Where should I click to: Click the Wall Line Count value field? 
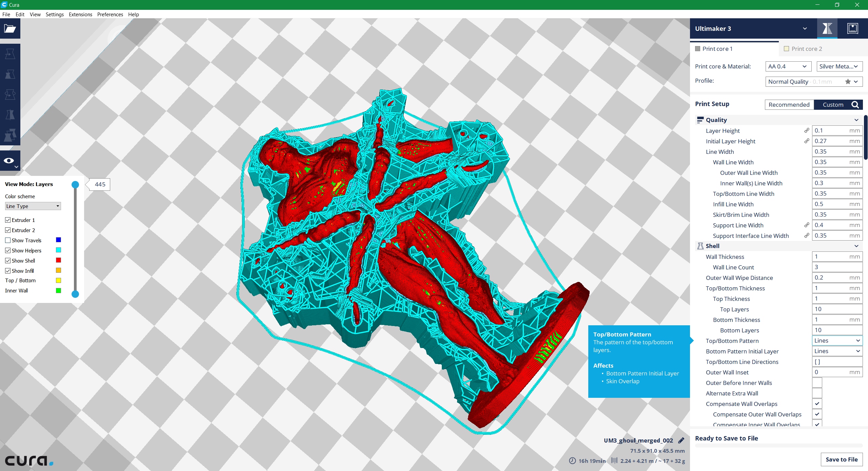point(837,267)
